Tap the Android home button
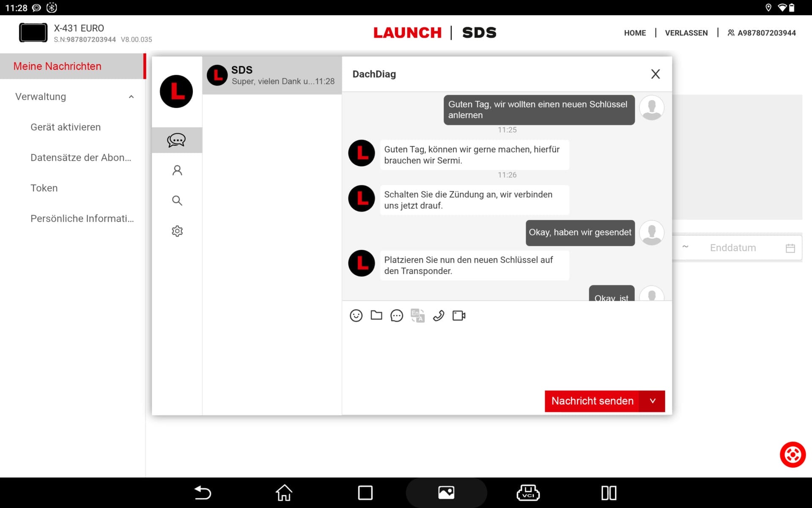 (284, 493)
